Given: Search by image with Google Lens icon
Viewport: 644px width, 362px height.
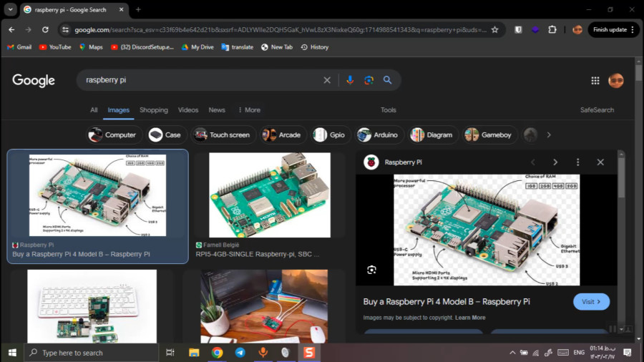Looking at the screenshot, I should (369, 80).
